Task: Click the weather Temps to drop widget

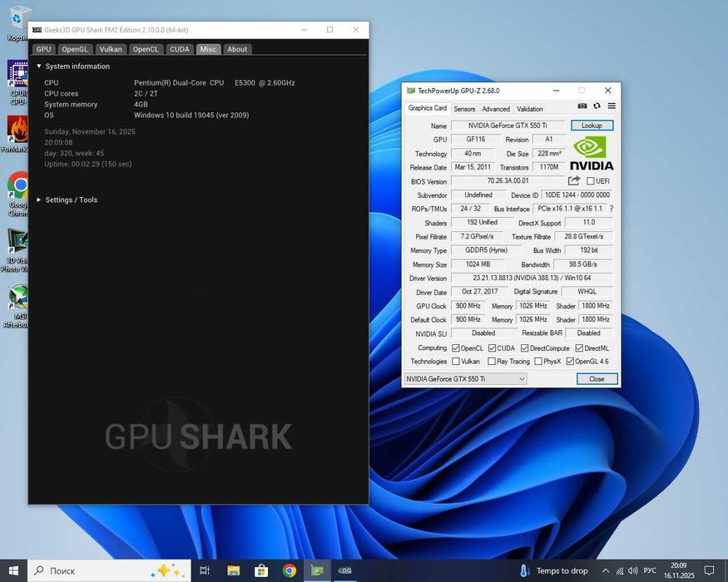Action: tap(553, 570)
